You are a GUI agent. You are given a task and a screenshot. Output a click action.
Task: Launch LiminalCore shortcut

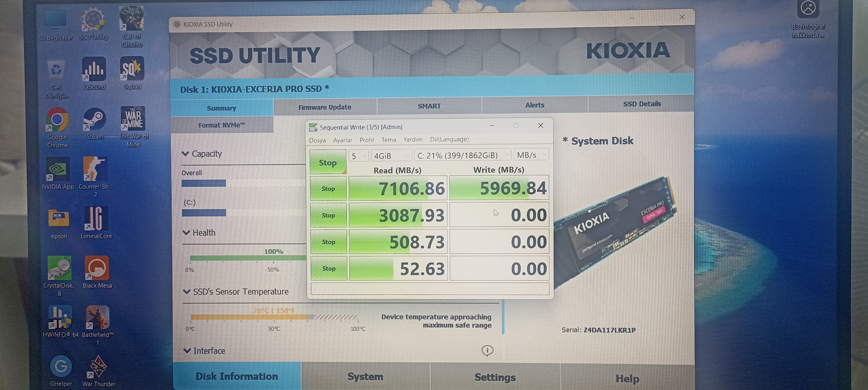pyautogui.click(x=96, y=222)
